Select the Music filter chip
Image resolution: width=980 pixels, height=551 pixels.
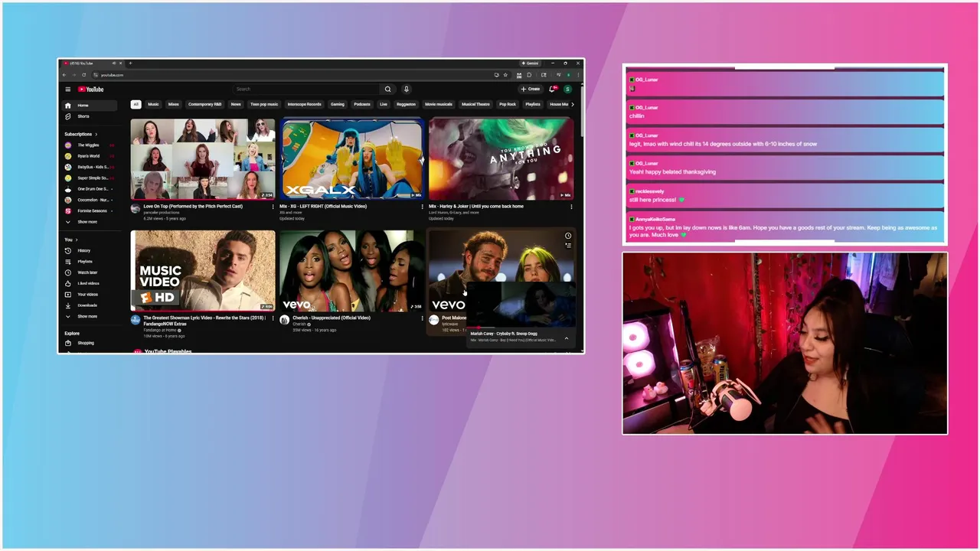tap(153, 104)
